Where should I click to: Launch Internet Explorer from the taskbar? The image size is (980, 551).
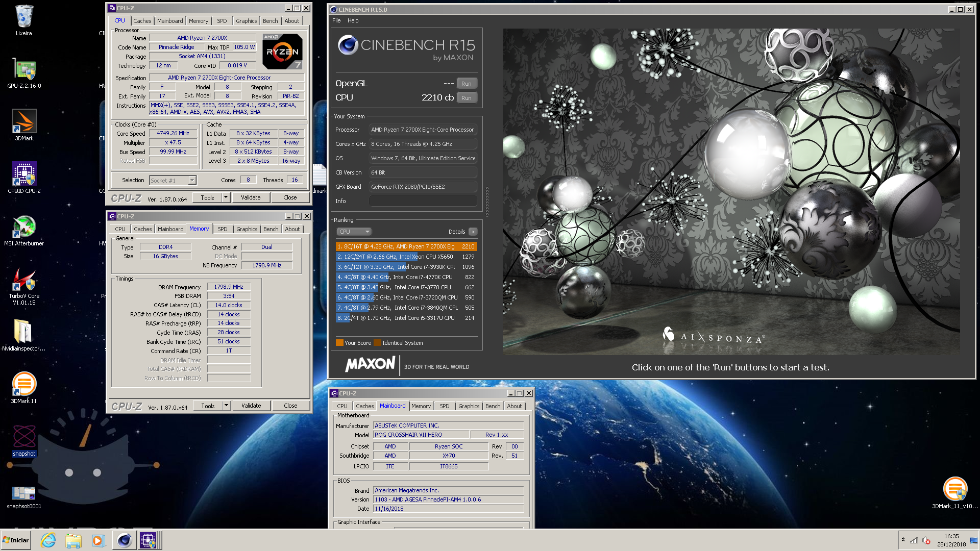point(48,540)
